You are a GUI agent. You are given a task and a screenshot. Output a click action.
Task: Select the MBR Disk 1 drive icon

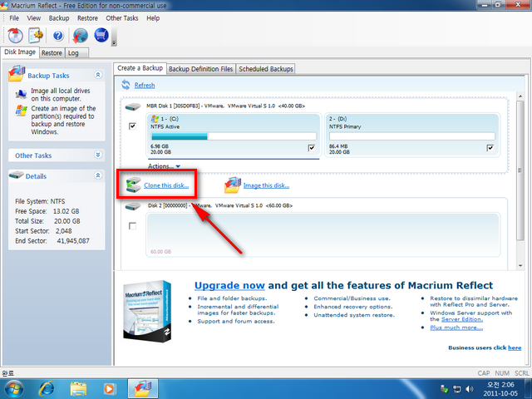(133, 107)
